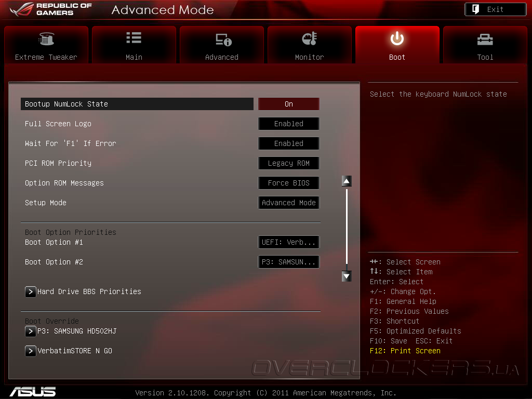
Task: Click Advanced Mode title text
Action: coord(163,10)
